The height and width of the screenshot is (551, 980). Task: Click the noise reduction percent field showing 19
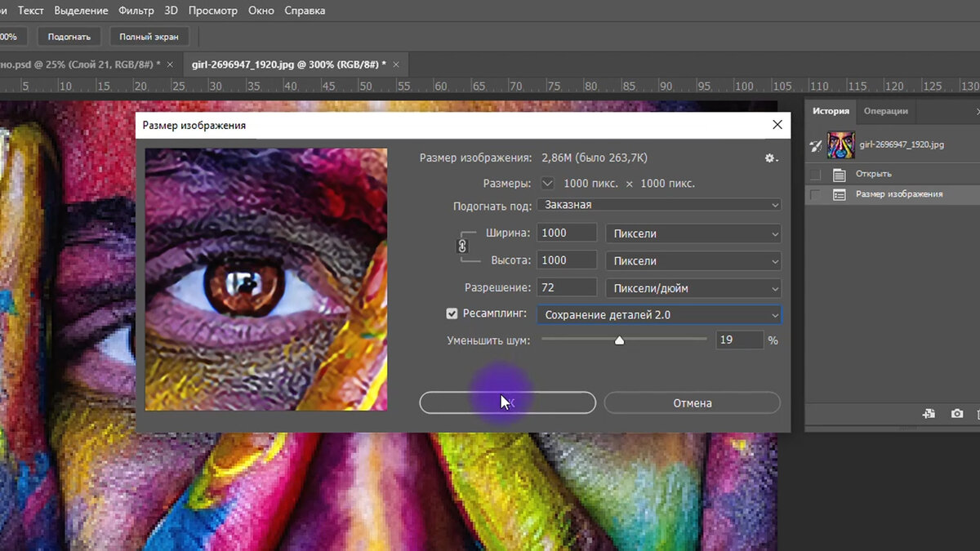click(x=740, y=340)
